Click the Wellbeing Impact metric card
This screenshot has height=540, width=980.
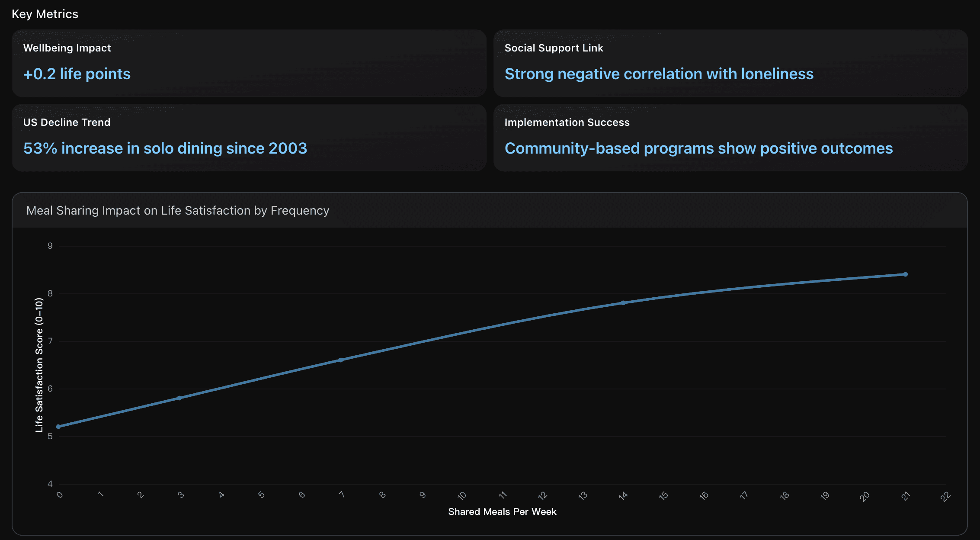pyautogui.click(x=249, y=63)
